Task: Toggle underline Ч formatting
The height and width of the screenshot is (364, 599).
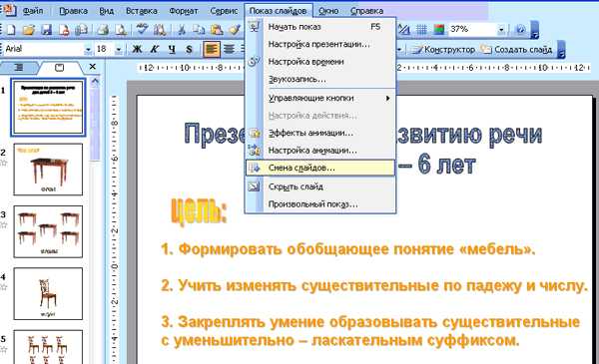Action: [172, 49]
